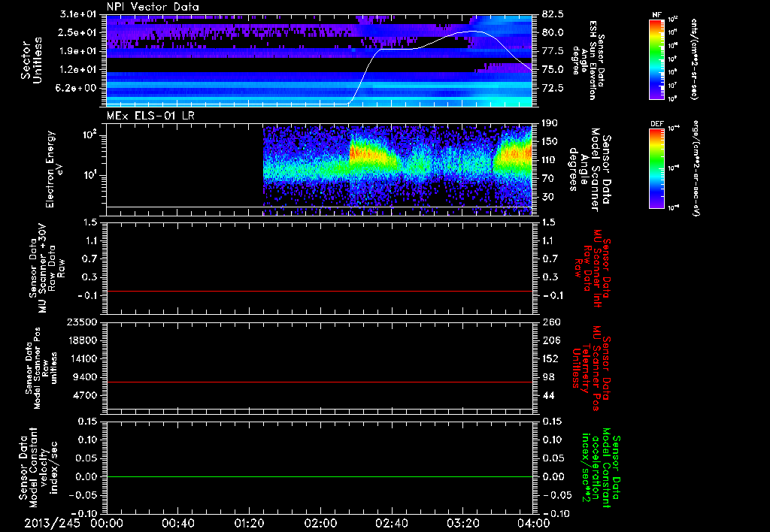
Task: Click the '2.5e+01' sector axis value
Action: pos(78,32)
